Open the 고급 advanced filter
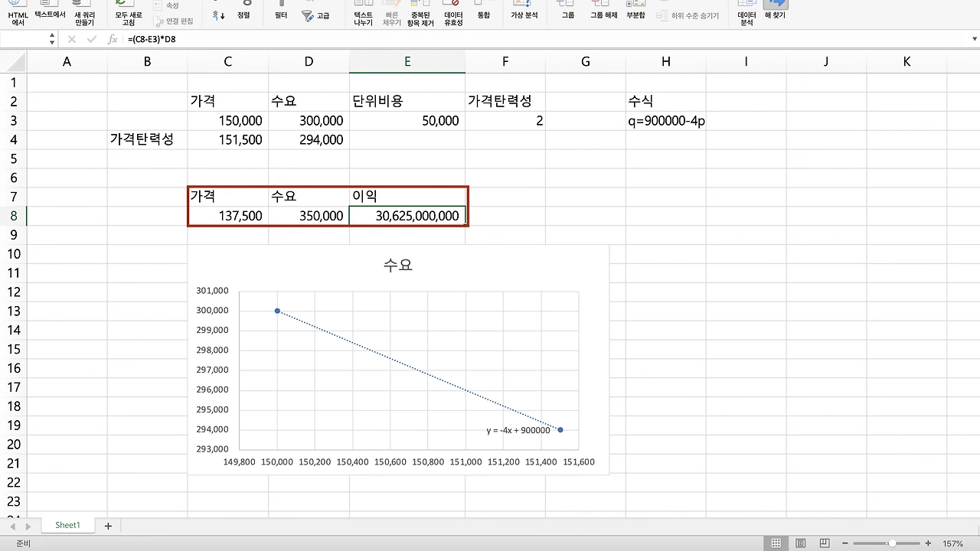 pos(316,15)
